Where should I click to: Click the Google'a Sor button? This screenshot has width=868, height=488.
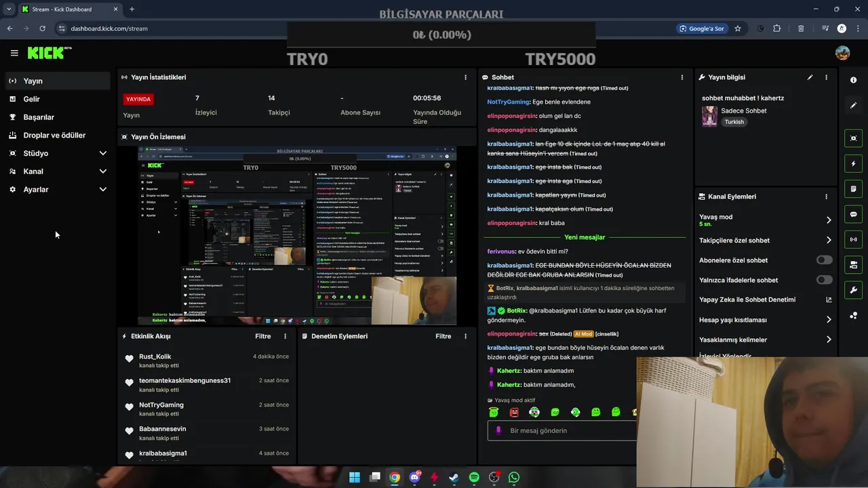coord(702,28)
